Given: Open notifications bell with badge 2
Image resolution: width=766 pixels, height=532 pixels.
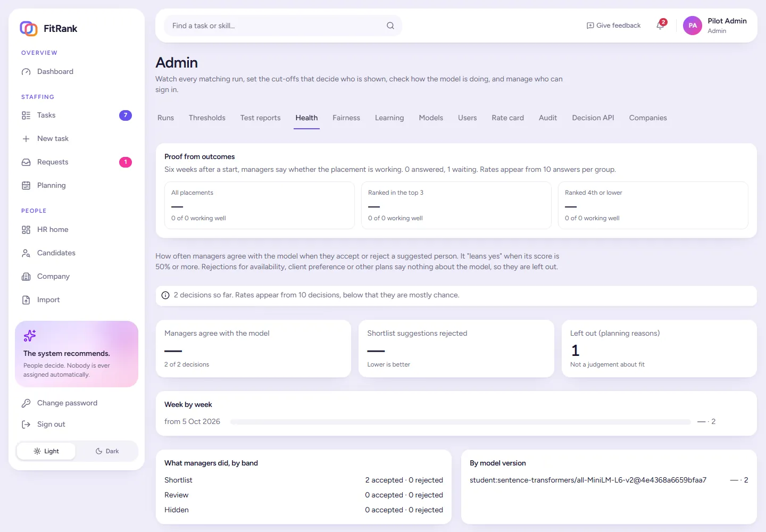Looking at the screenshot, I should [661, 25].
